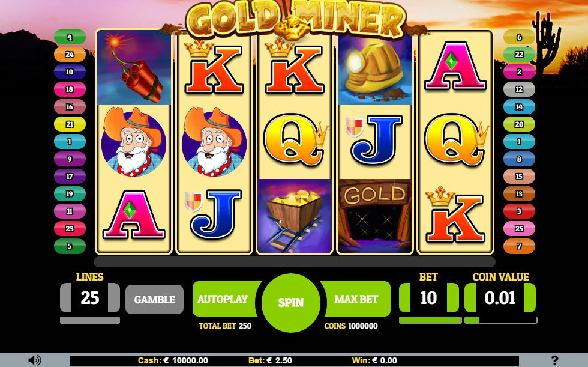
Task: Open help with the question mark icon
Action: tap(554, 360)
